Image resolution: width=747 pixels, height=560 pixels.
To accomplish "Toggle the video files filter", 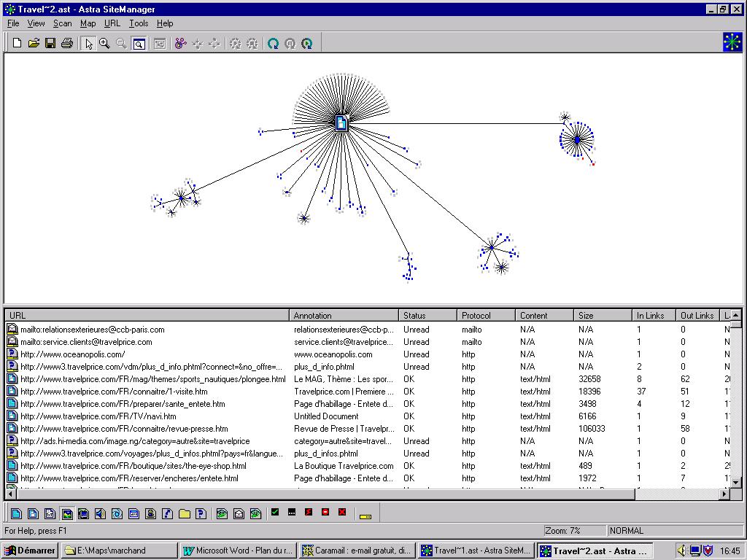I will click(x=83, y=513).
